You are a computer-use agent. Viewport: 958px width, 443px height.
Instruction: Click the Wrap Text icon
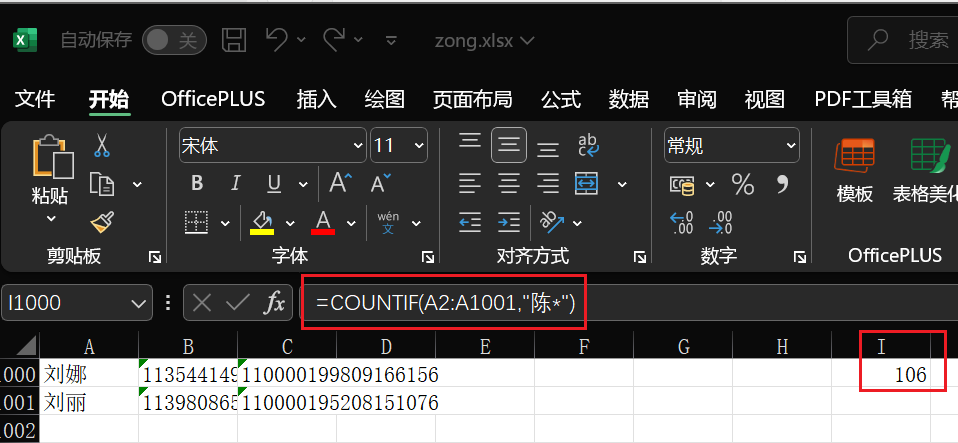tap(588, 146)
